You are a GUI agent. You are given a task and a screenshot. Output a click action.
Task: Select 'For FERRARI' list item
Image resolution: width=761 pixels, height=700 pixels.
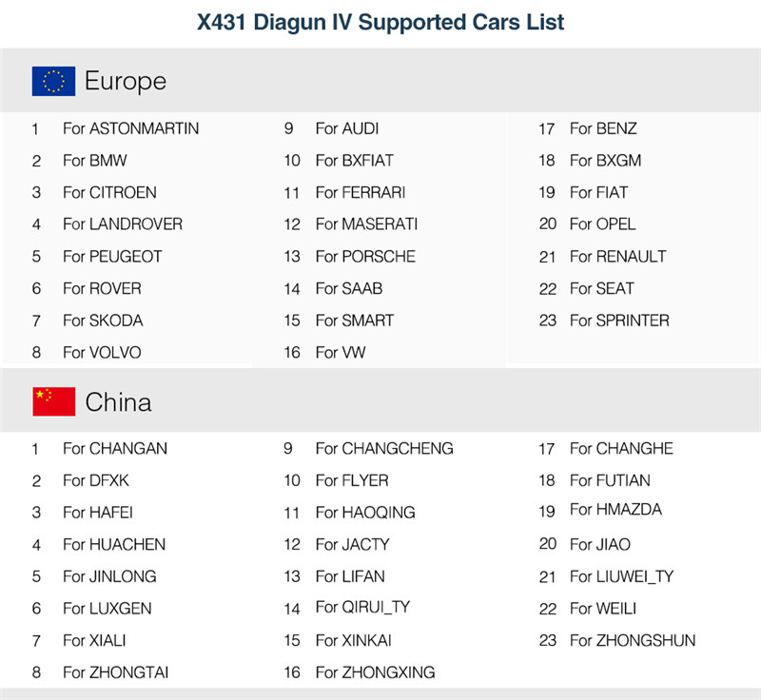pyautogui.click(x=360, y=192)
